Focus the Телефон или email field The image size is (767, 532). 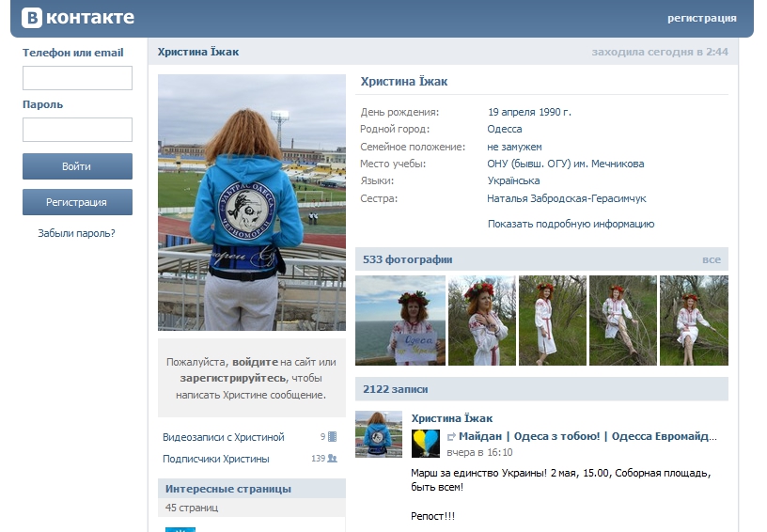tap(77, 78)
